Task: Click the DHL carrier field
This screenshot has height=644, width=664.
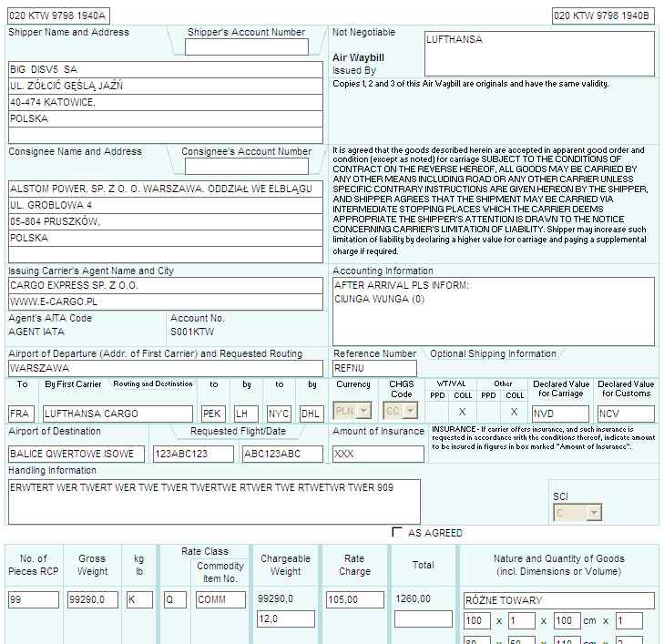Action: coord(312,414)
